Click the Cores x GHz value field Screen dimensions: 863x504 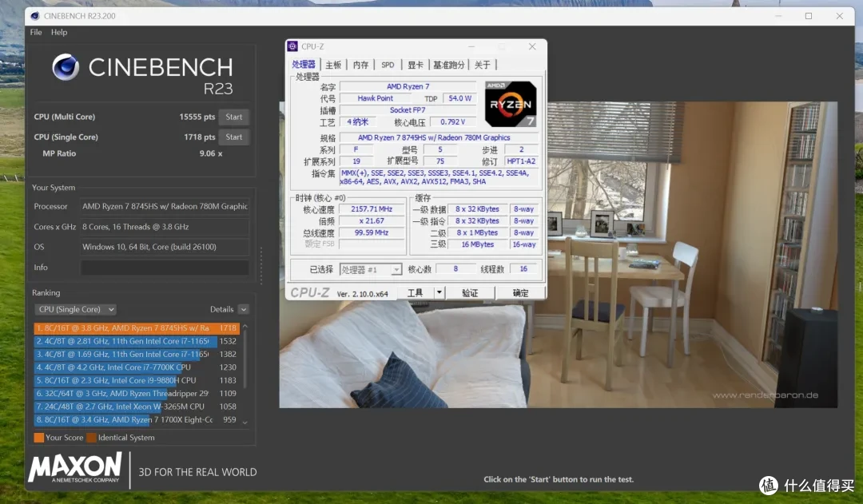coord(165,227)
